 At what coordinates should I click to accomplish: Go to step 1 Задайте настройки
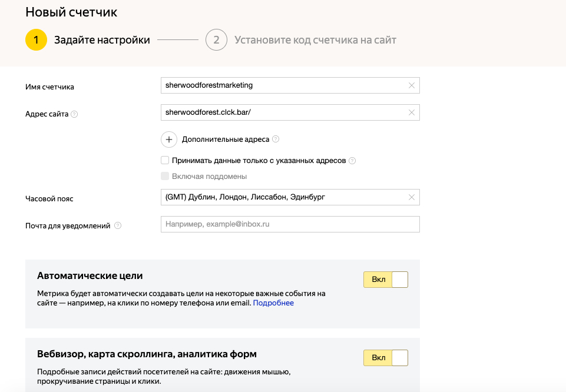36,40
